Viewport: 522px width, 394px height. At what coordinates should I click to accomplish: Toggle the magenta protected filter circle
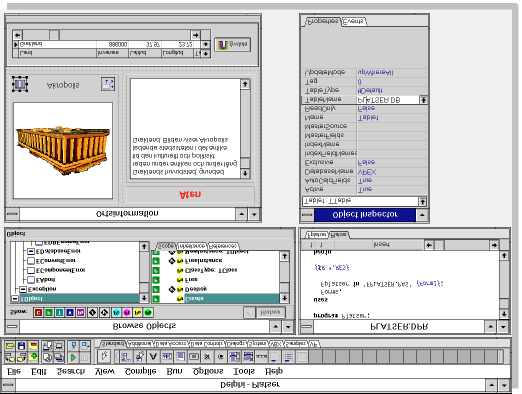[127, 312]
